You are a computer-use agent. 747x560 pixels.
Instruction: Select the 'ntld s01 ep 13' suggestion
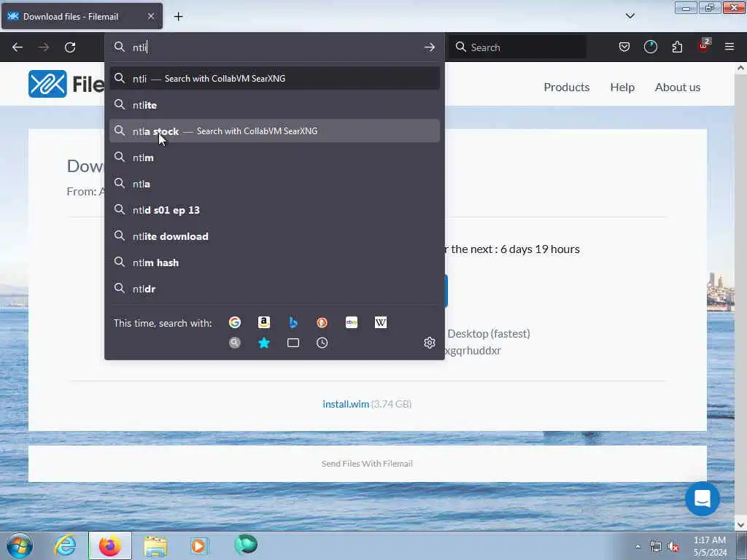click(274, 210)
